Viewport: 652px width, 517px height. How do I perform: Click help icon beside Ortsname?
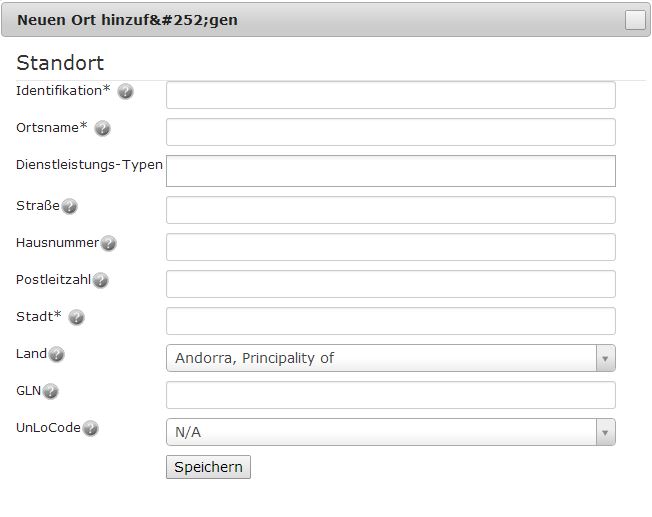tap(102, 128)
